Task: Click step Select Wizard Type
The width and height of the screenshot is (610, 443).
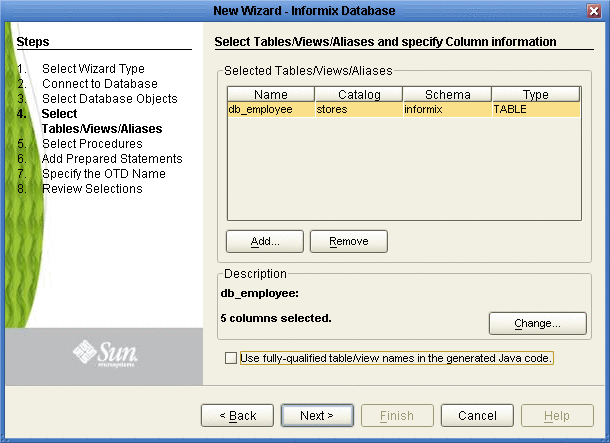Action: coord(93,69)
